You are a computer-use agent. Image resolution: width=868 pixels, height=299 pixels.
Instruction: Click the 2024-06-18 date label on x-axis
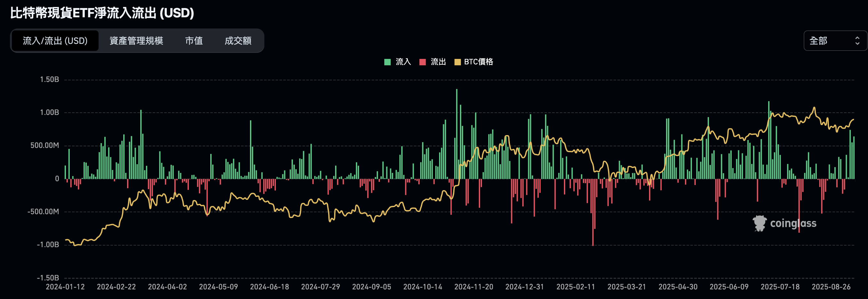(269, 287)
